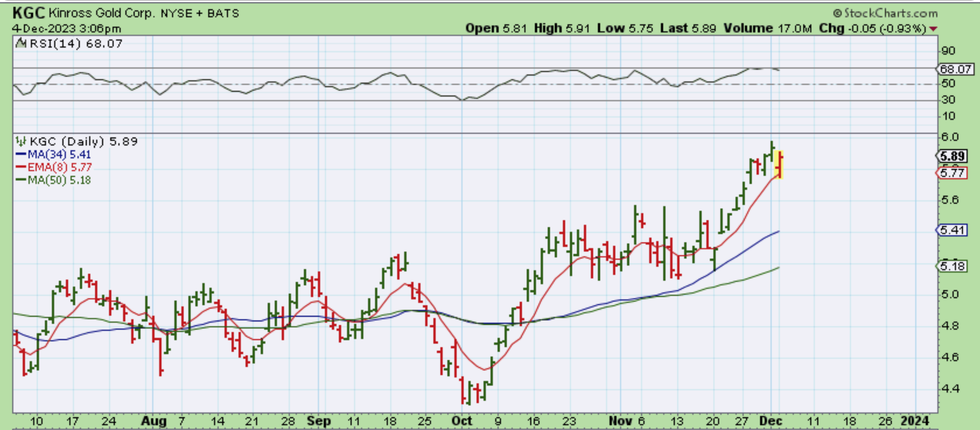
Task: Select the red EMA(8) line swatch in legend
Action: [x=21, y=167]
